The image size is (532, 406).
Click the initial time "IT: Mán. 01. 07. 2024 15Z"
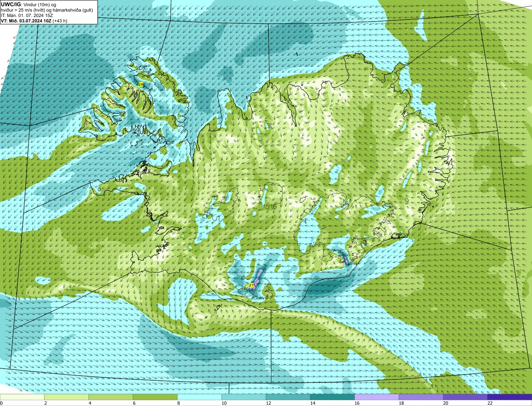tap(27, 15)
